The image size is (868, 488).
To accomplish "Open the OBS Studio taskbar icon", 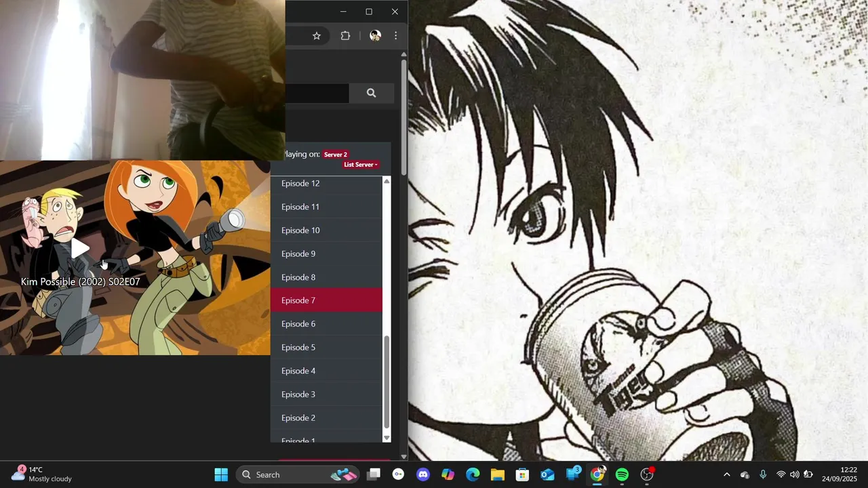I will (647, 474).
